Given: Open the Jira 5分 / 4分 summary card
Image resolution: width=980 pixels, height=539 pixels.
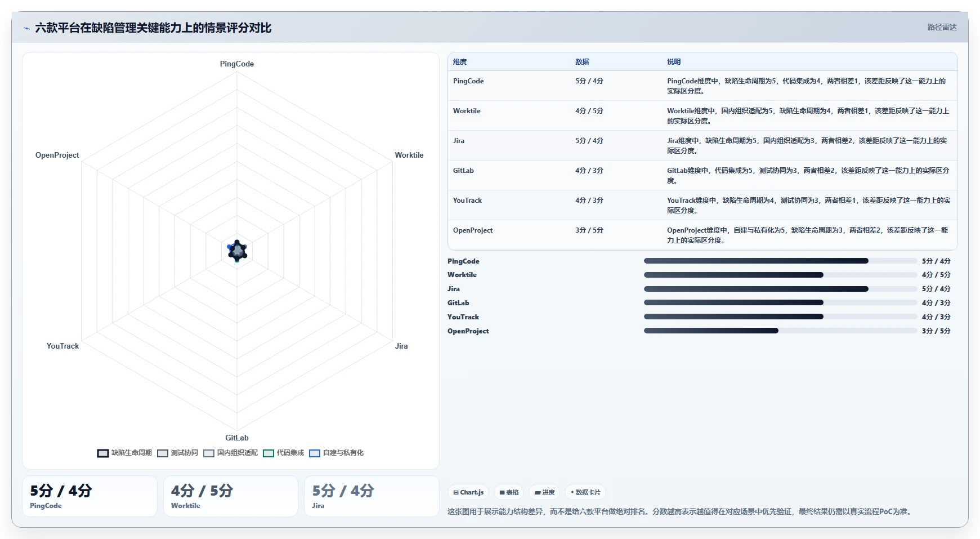Looking at the screenshot, I should pos(372,496).
